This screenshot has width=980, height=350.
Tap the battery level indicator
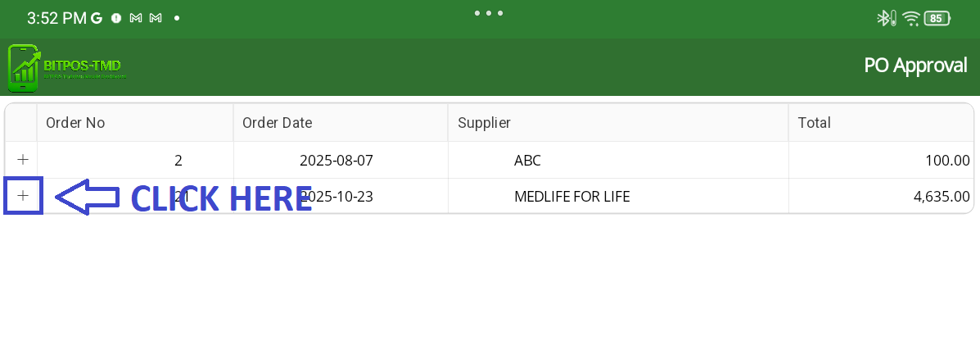(938, 17)
